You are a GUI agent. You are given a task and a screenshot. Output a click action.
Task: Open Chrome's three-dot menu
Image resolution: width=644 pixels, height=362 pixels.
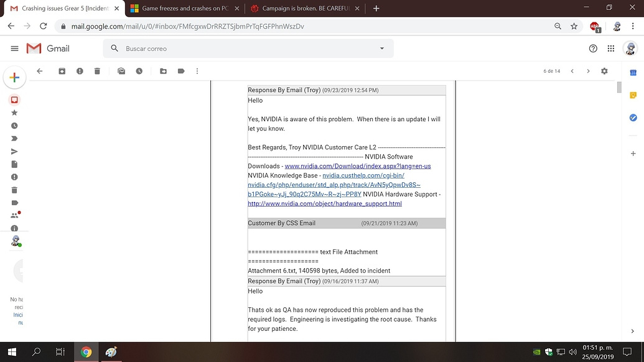(x=633, y=26)
